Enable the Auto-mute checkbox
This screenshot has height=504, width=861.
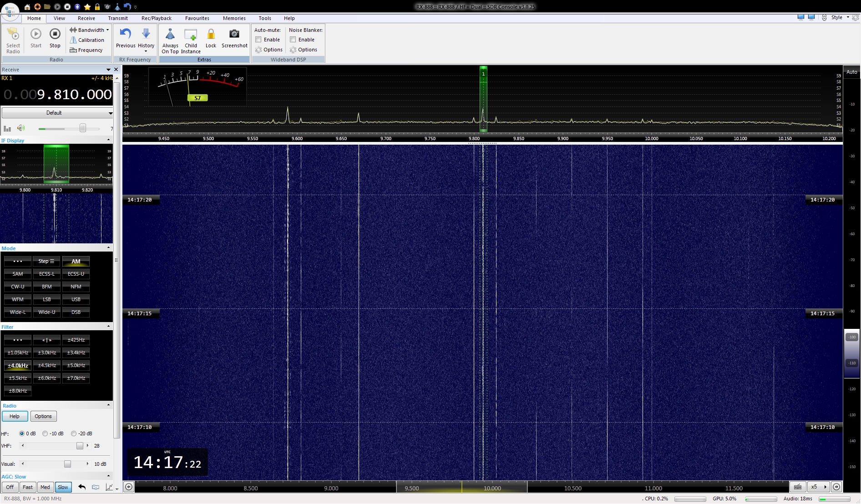[x=258, y=40]
